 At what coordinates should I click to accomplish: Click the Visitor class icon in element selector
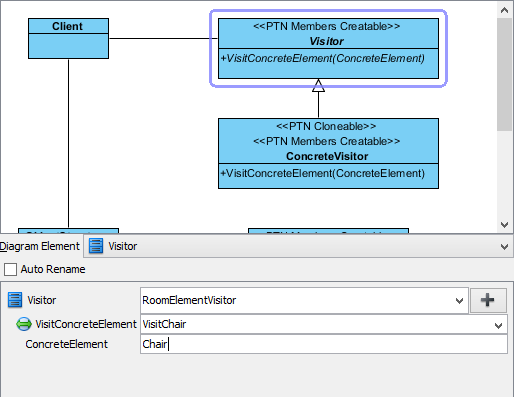click(x=96, y=246)
